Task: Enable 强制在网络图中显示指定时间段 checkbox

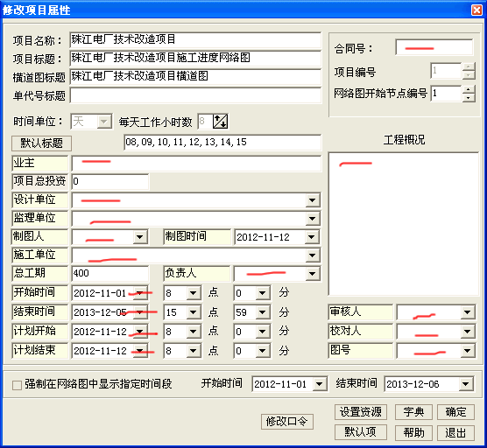Action: [x=17, y=385]
